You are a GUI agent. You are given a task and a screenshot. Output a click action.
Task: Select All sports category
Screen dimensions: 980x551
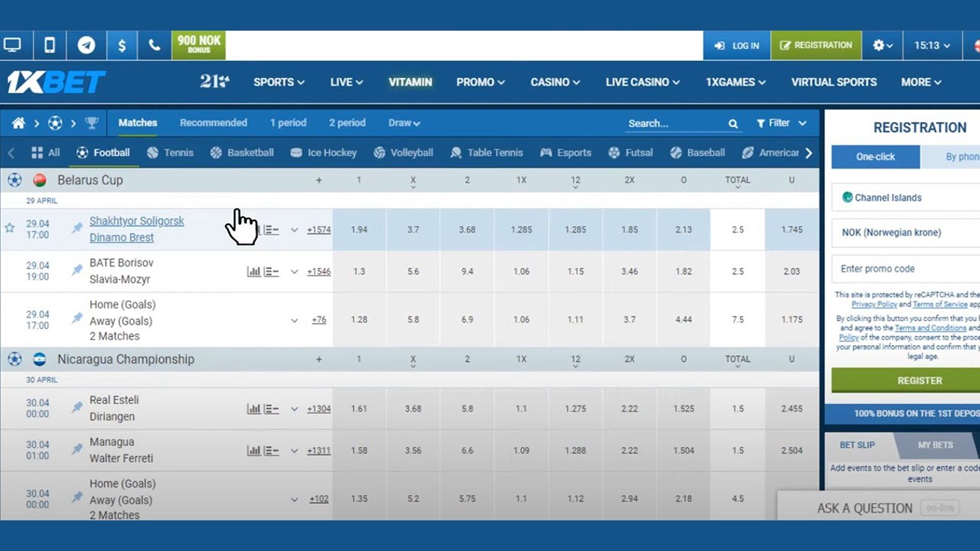[x=45, y=152]
